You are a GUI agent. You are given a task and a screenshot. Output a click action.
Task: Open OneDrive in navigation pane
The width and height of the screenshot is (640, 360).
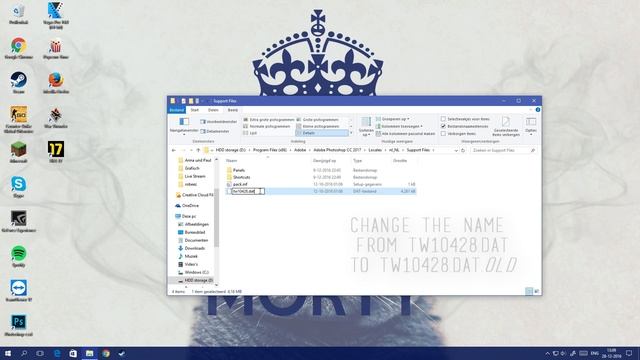click(190, 206)
